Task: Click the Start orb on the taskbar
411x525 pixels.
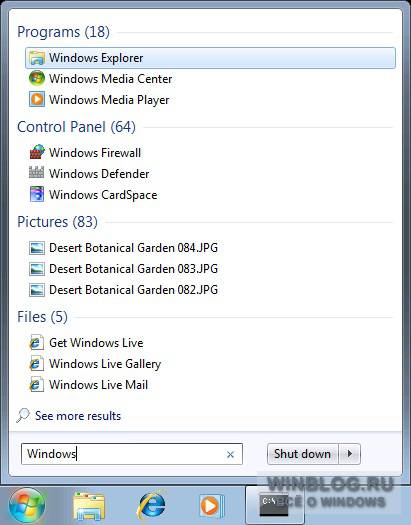Action: click(x=27, y=506)
